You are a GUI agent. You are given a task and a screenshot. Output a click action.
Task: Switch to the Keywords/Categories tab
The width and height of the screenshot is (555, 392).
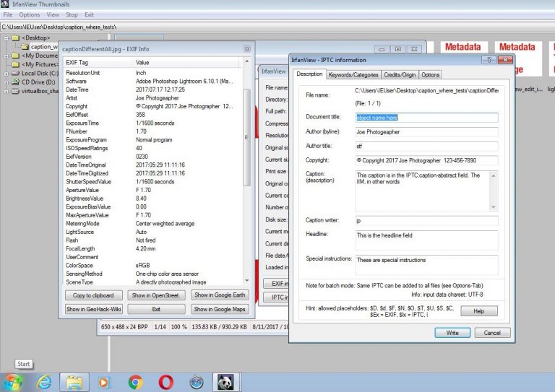point(353,74)
